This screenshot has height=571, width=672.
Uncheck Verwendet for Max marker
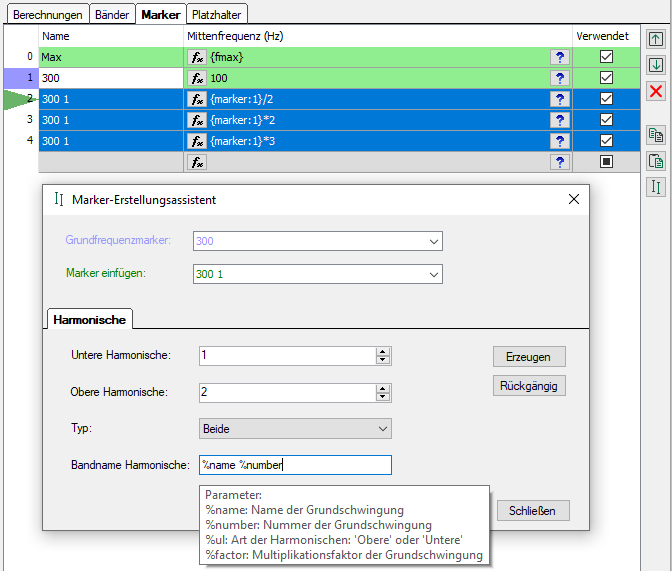coord(606,57)
